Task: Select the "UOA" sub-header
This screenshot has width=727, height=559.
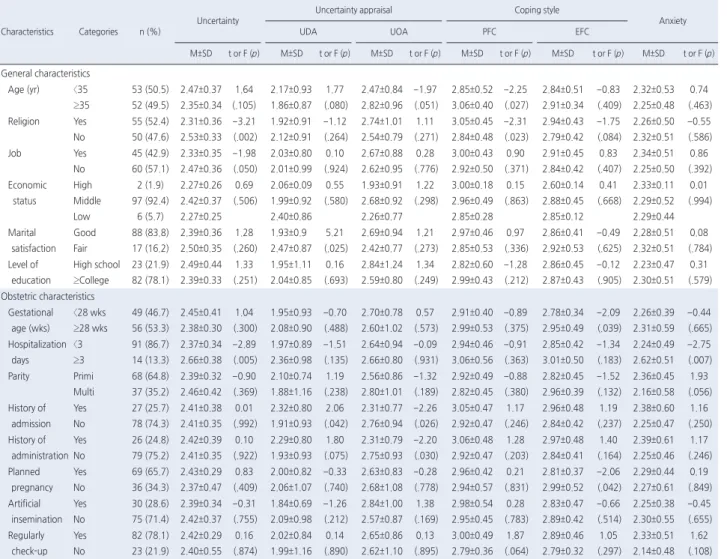Action: tap(399, 32)
